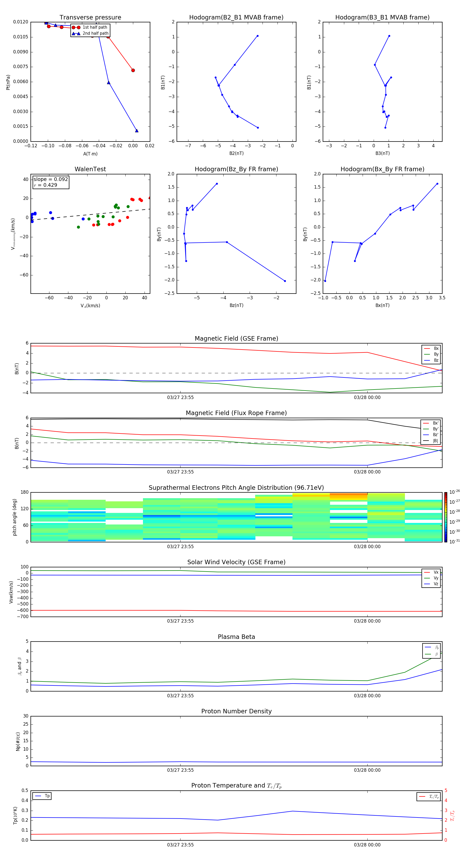The height and width of the screenshot is (868, 473).
Task: Click the 'V_A(km/s)' x-axis label in WalenTest
Action: click(x=90, y=306)
